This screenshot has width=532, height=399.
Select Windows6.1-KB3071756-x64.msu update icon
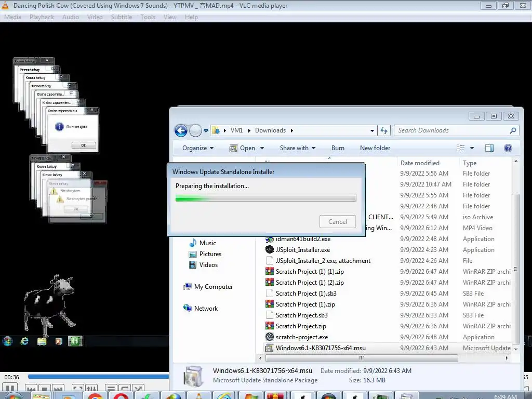(270, 348)
